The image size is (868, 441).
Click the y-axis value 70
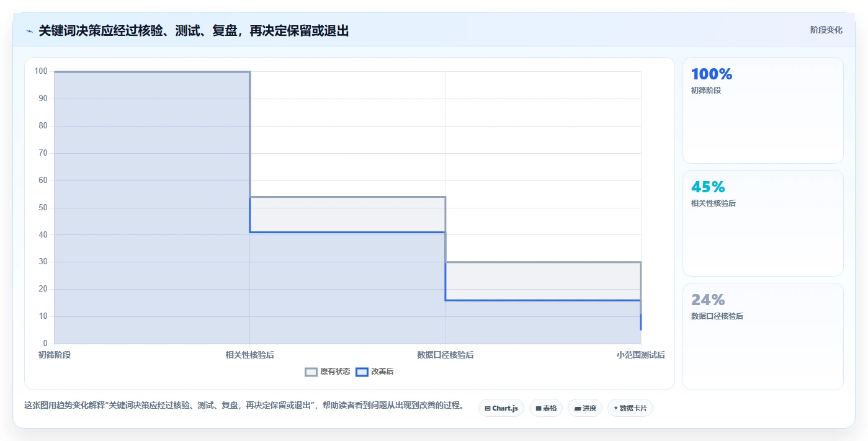pos(43,153)
